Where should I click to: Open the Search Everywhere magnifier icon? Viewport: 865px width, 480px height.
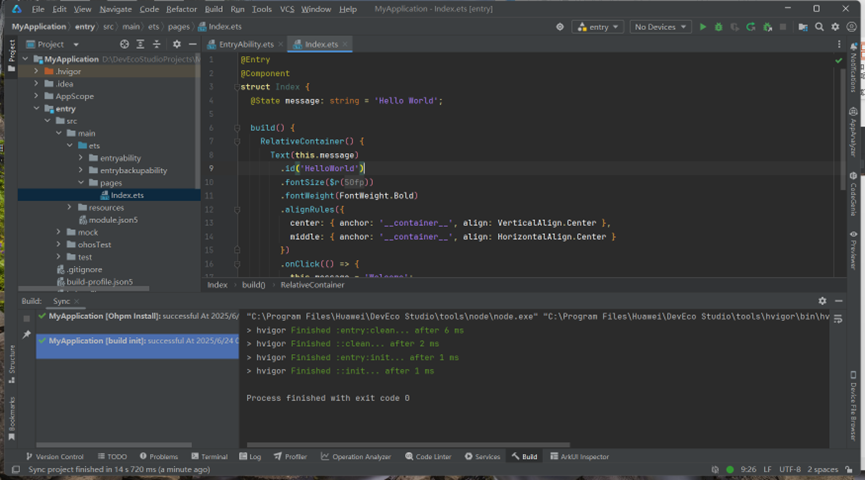pyautogui.click(x=819, y=26)
